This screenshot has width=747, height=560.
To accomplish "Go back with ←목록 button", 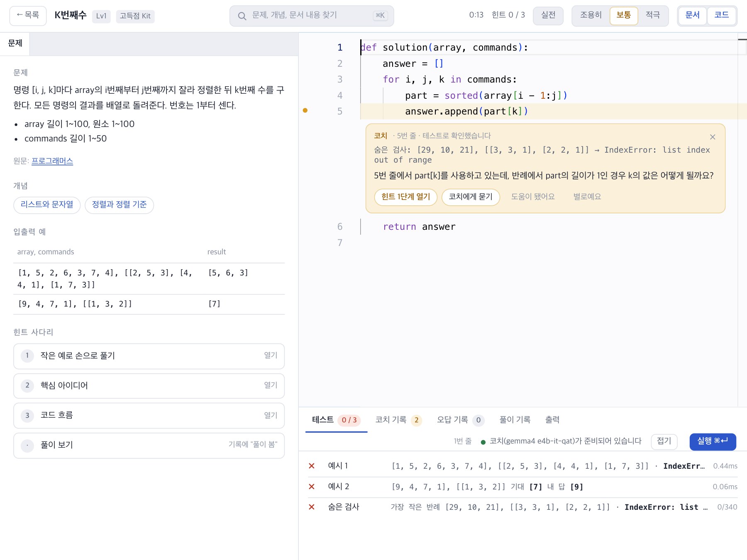I will 28,16.
